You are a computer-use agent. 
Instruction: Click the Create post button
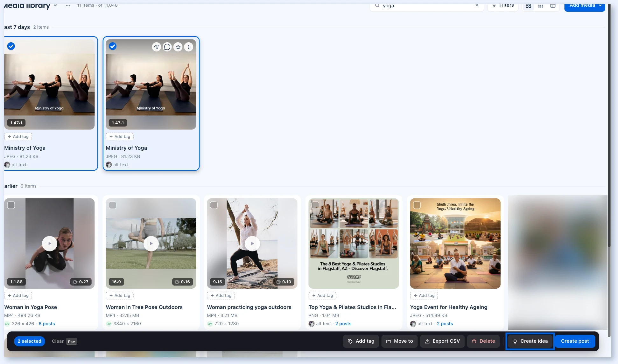[x=575, y=341]
